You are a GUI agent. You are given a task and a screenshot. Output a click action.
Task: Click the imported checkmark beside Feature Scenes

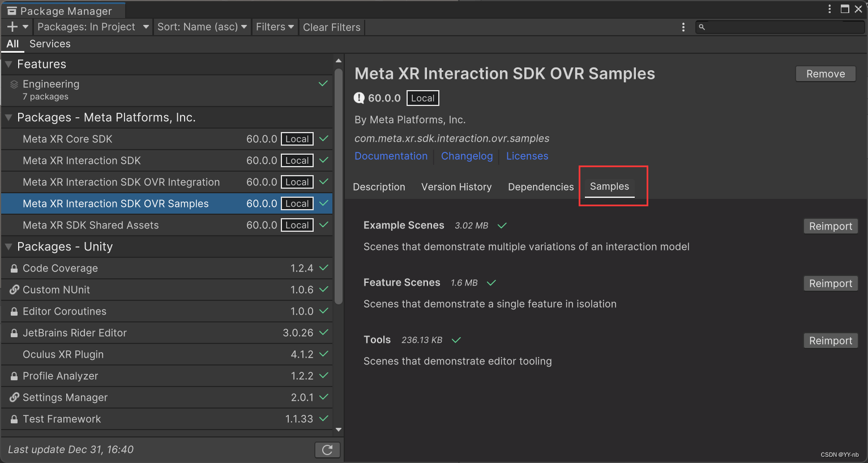pyautogui.click(x=491, y=283)
